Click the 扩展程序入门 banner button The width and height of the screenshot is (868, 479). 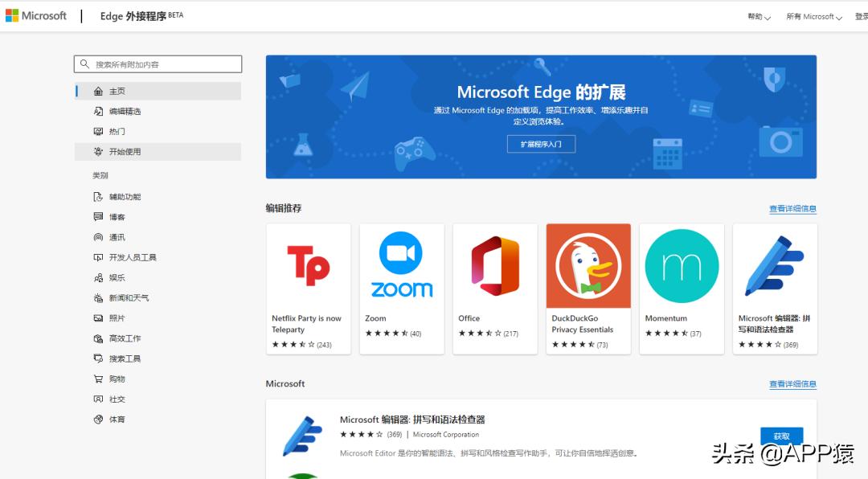coord(540,144)
